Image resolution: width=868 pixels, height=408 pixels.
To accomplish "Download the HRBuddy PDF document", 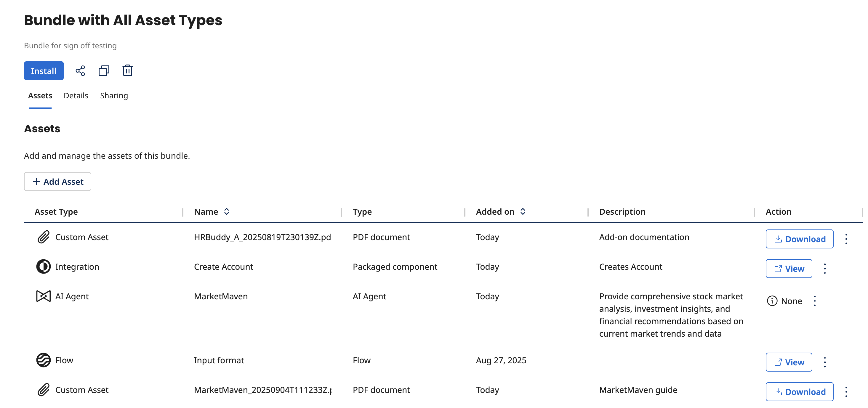I will pos(799,239).
